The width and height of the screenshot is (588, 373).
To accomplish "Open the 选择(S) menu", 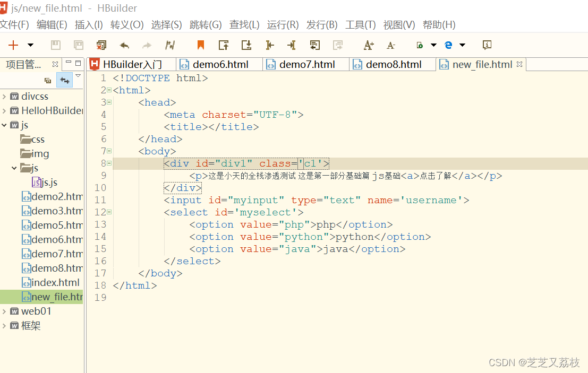I will point(166,25).
